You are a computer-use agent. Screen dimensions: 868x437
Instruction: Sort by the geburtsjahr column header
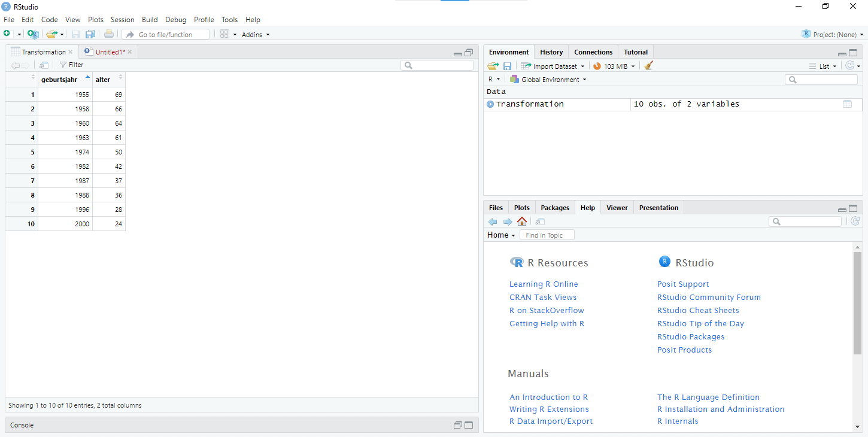coord(65,80)
